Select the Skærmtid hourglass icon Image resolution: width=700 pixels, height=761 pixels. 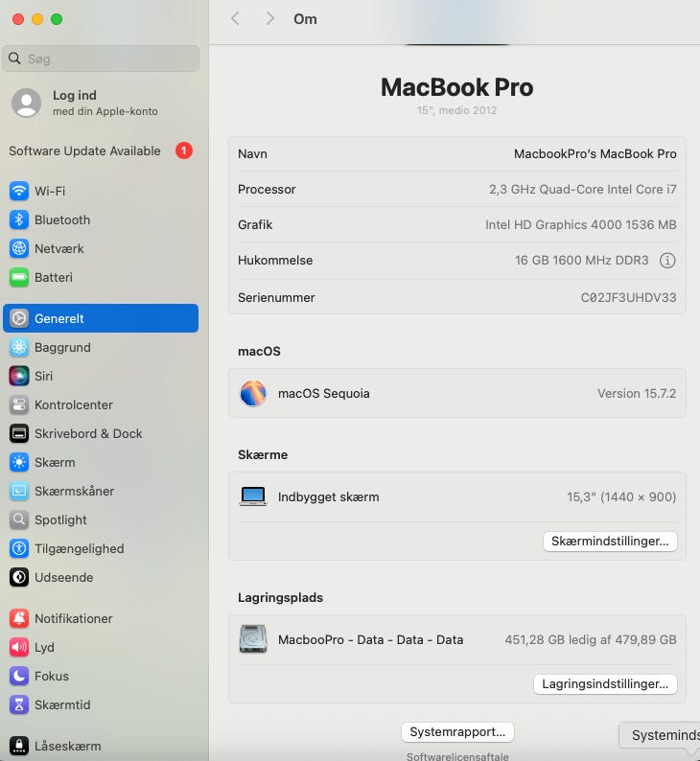pyautogui.click(x=19, y=704)
